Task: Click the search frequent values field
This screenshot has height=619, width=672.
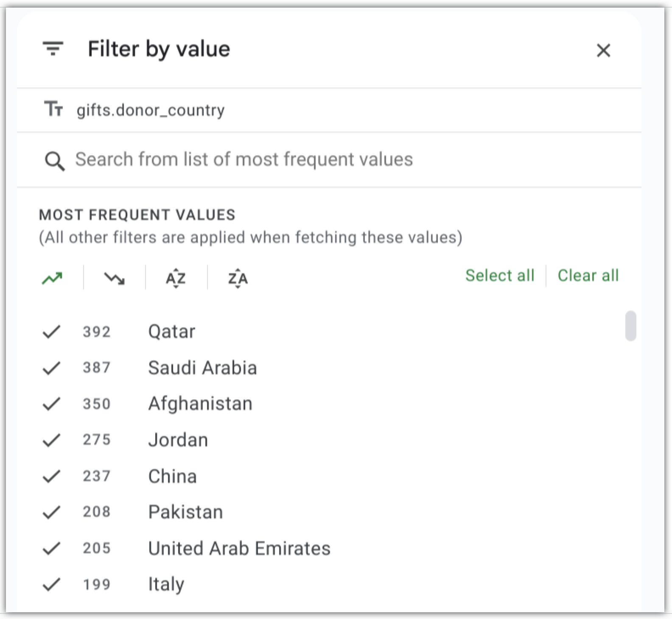Action: (244, 159)
